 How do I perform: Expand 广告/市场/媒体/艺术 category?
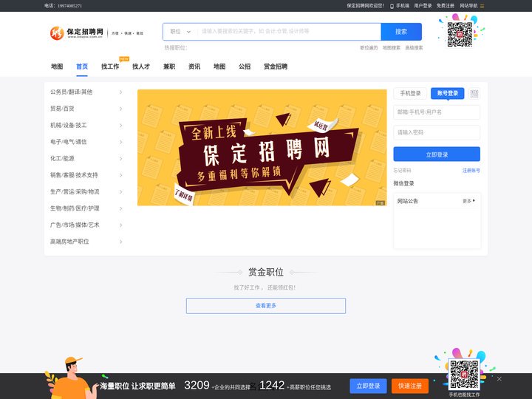click(86, 225)
